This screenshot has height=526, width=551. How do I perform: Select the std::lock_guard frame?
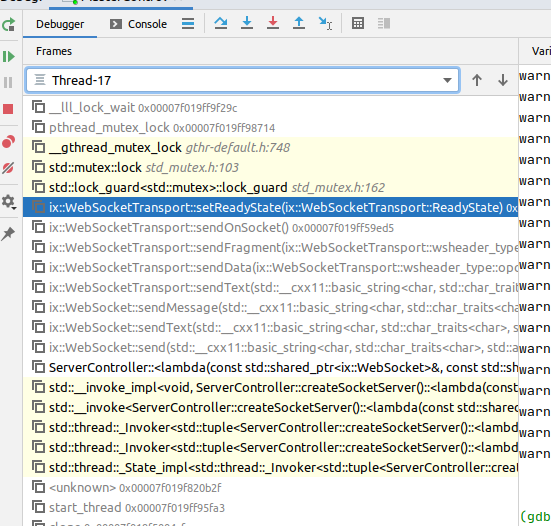(x=271, y=188)
